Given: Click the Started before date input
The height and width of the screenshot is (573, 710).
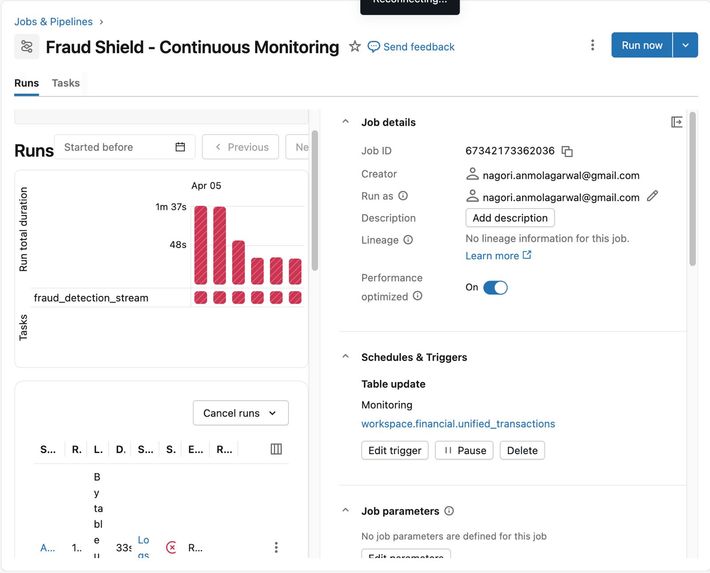Looking at the screenshot, I should (125, 147).
